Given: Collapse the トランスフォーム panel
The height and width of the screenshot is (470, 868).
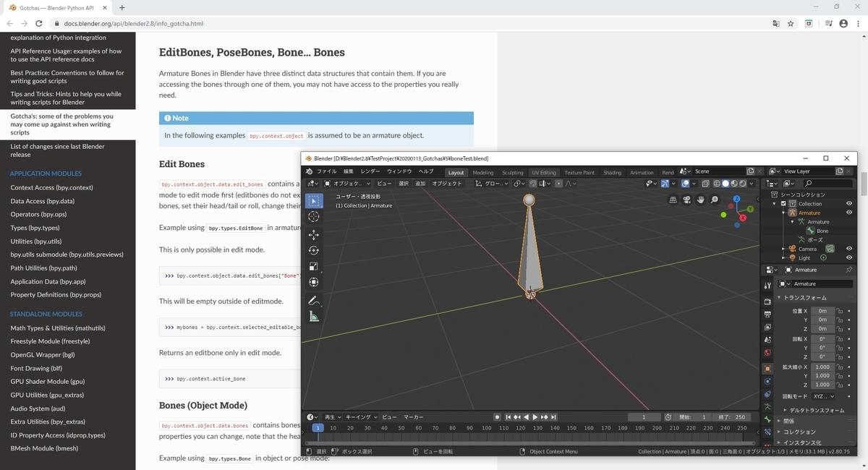Looking at the screenshot, I should 804,298.
